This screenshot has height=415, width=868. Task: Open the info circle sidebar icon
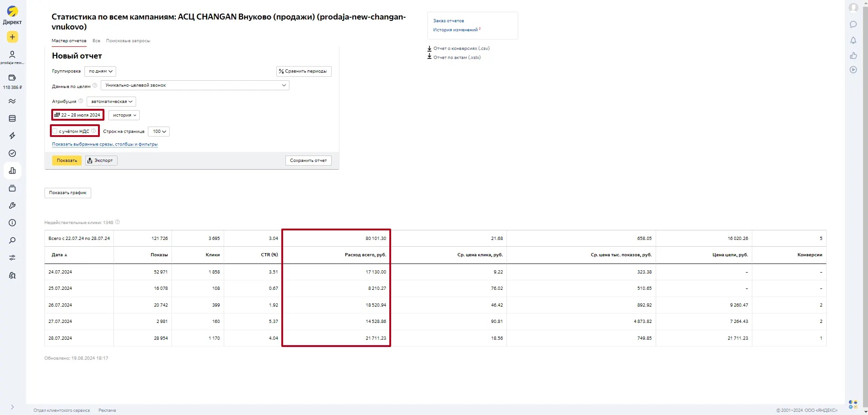point(12,223)
